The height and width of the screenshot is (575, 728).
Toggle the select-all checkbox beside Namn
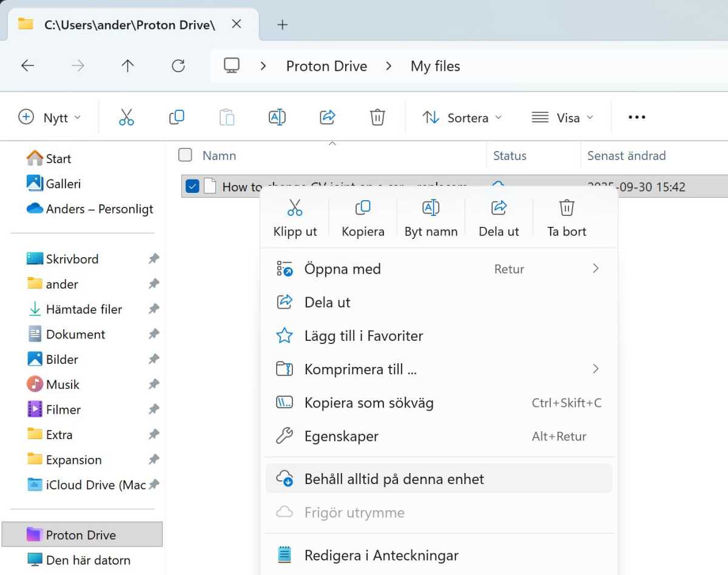[185, 155]
